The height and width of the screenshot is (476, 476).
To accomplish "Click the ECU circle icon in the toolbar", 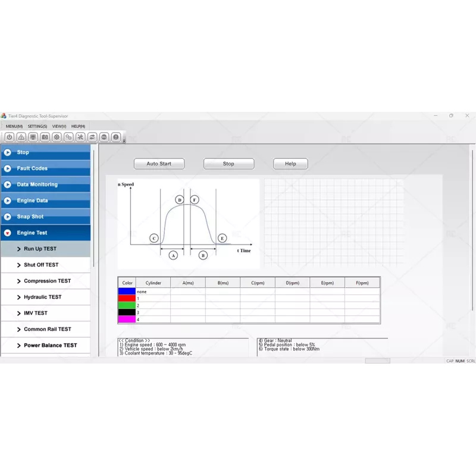I will [104, 137].
